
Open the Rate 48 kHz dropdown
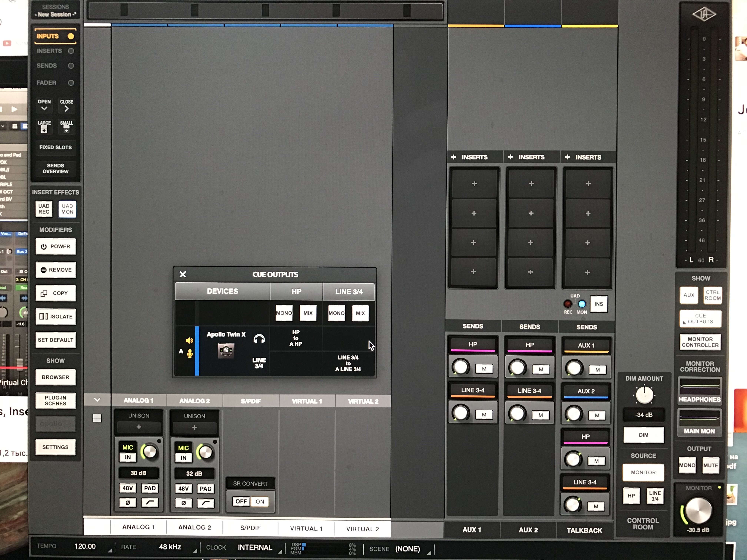[170, 547]
